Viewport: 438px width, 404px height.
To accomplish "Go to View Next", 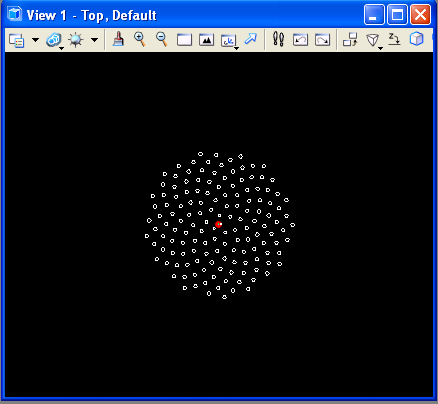I will tap(322, 40).
